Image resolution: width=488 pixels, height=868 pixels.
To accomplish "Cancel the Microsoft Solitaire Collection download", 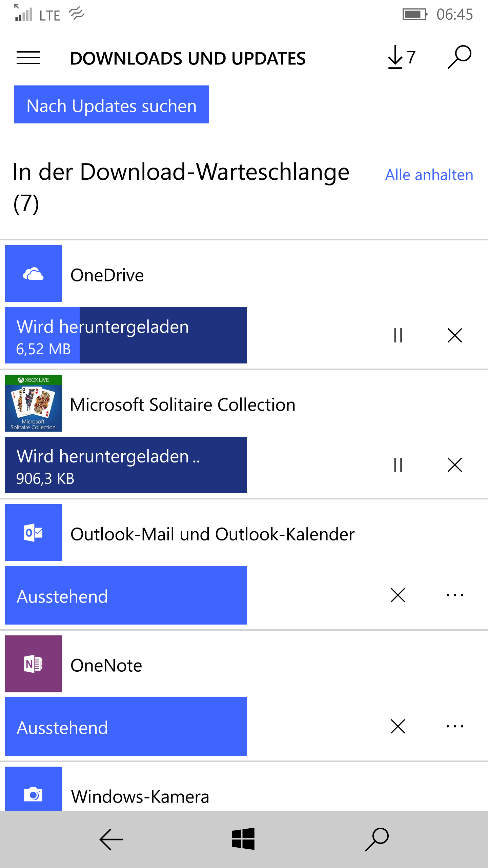I will tap(455, 465).
